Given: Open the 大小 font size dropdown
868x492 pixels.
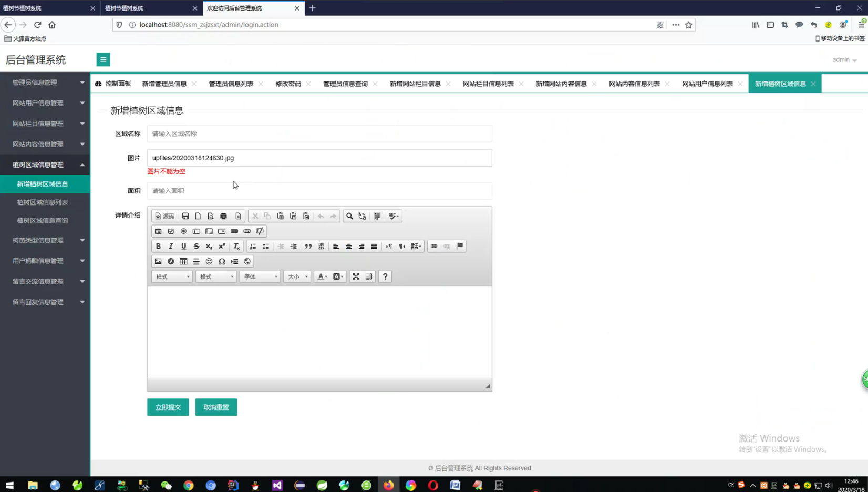Looking at the screenshot, I should coord(297,276).
